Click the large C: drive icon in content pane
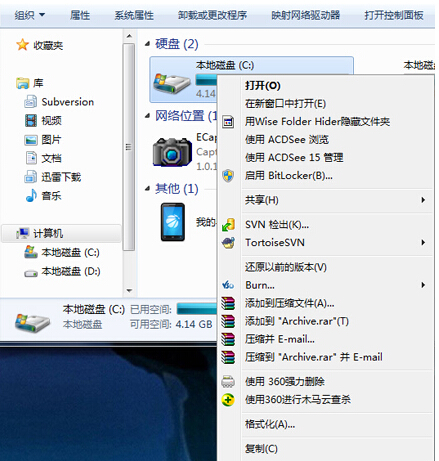Screen dimensions: 439x461 point(172,83)
